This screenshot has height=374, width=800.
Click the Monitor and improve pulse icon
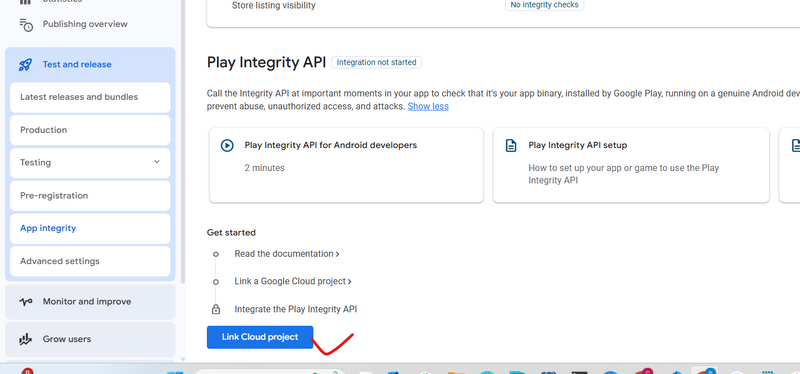point(26,302)
